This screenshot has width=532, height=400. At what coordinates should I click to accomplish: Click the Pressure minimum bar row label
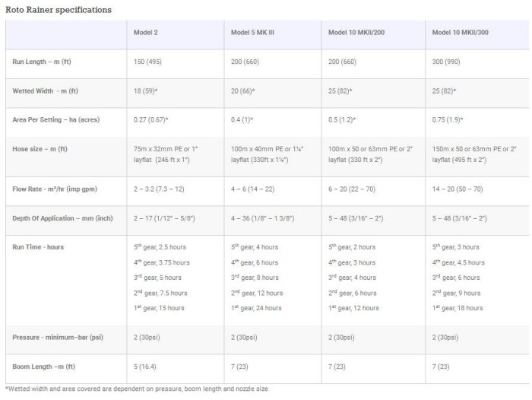[58, 338]
